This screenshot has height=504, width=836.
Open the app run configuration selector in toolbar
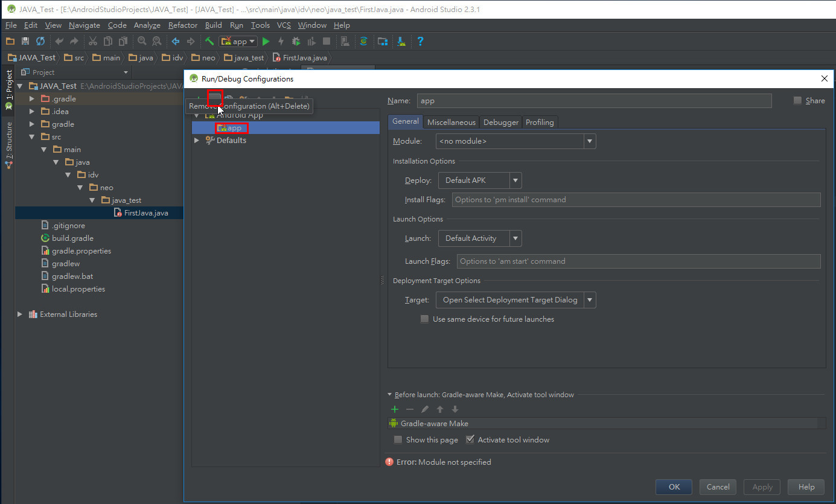click(x=238, y=41)
